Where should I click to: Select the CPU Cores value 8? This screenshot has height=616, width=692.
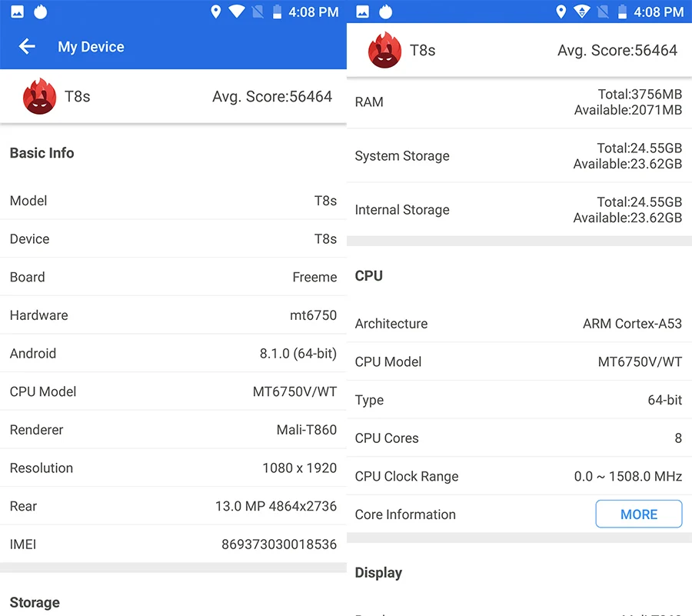(678, 438)
